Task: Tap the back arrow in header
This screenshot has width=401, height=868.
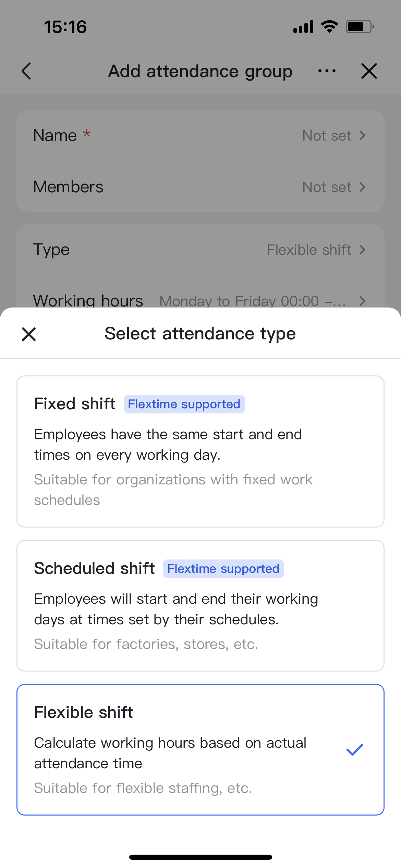Action: [26, 71]
